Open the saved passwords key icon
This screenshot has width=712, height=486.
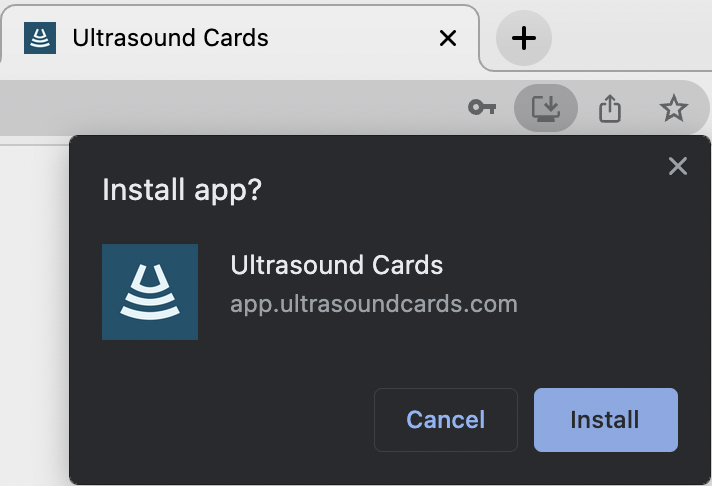point(483,108)
